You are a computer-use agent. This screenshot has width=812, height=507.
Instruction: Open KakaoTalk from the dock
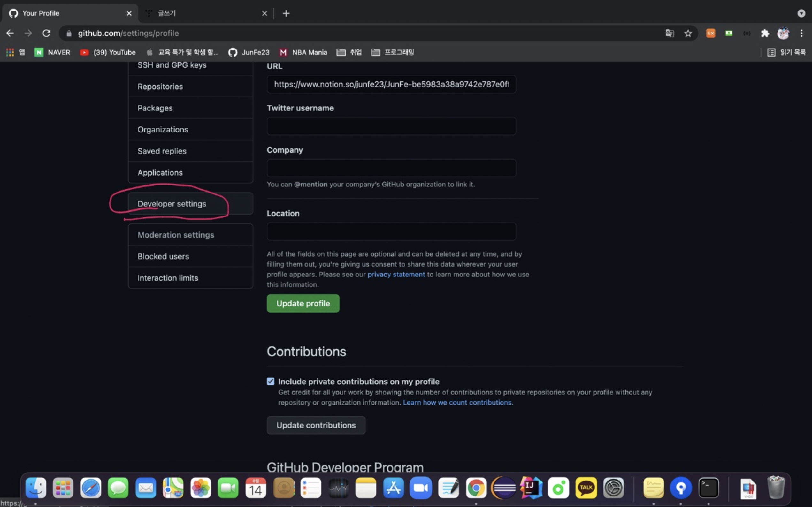click(586, 487)
